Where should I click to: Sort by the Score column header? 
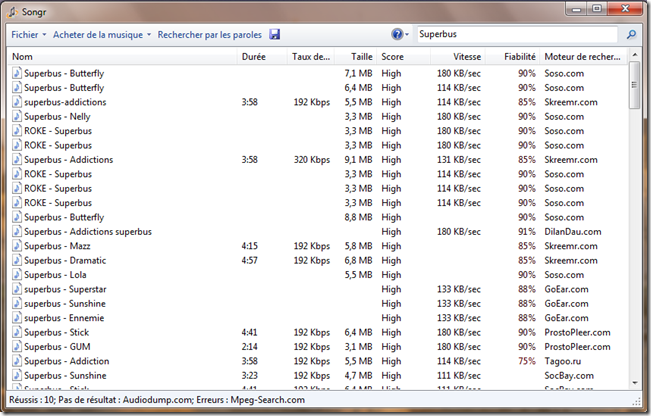pyautogui.click(x=404, y=57)
